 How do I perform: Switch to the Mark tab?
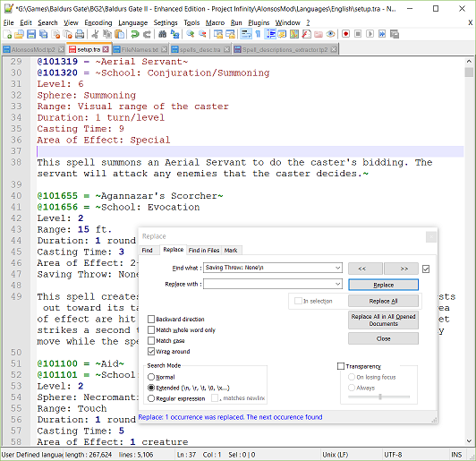pyautogui.click(x=231, y=251)
